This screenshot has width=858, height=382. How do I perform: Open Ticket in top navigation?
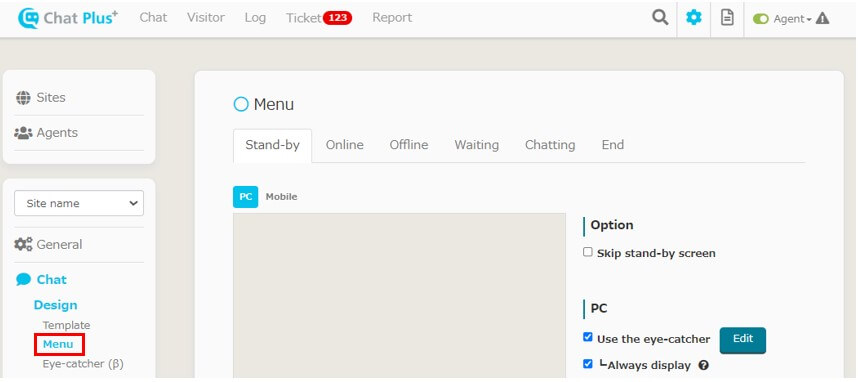pyautogui.click(x=303, y=18)
